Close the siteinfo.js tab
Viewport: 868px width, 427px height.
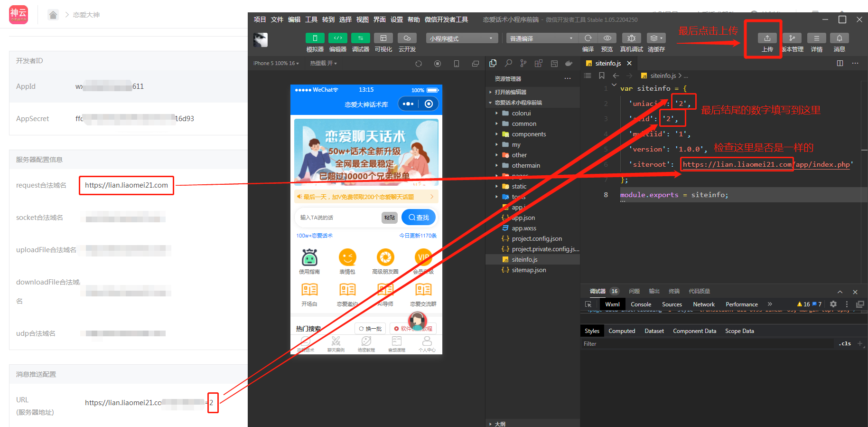click(629, 63)
